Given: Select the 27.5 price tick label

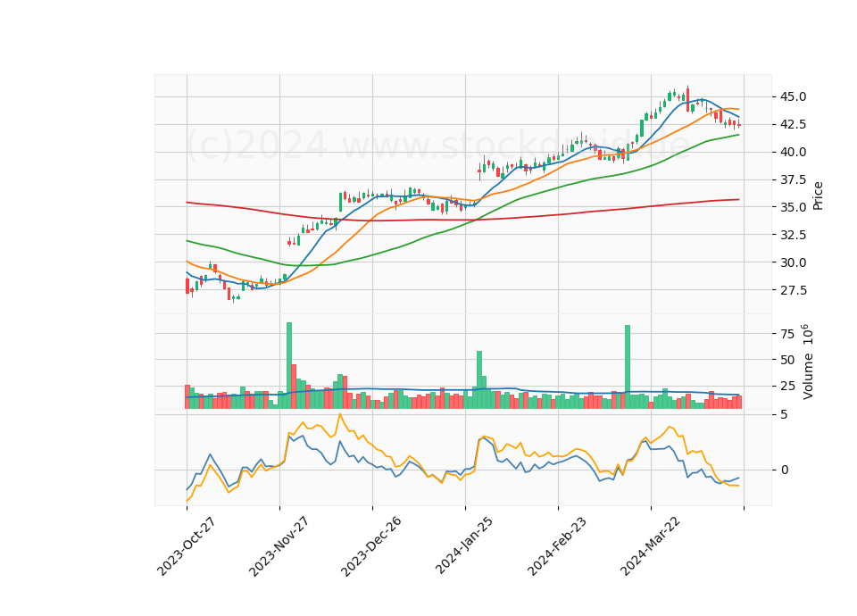Looking at the screenshot, I should [793, 290].
